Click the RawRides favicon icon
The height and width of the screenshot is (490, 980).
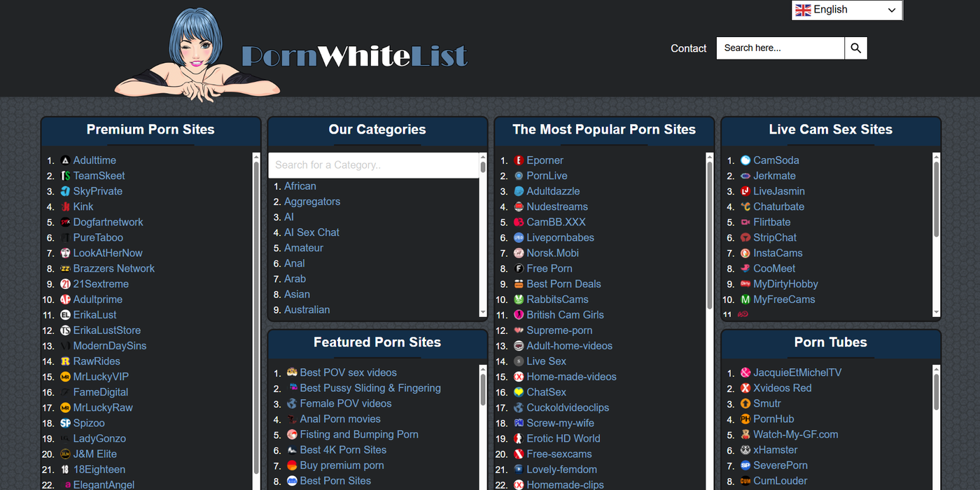point(65,361)
